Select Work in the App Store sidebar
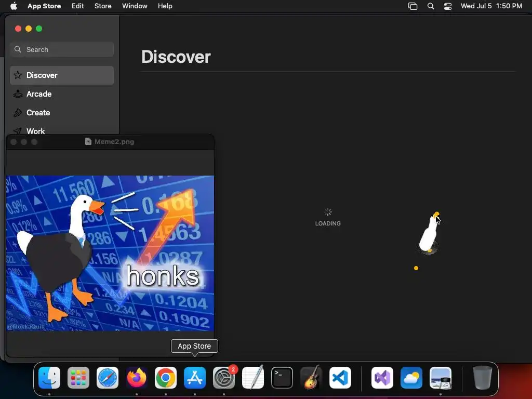This screenshot has width=532, height=399. (x=62, y=130)
